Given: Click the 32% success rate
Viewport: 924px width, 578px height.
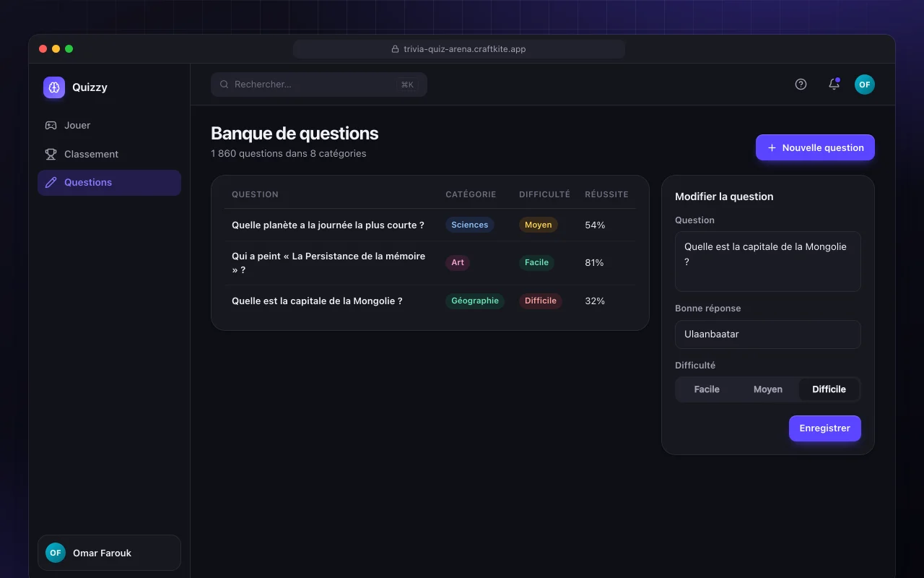Looking at the screenshot, I should [x=595, y=301].
